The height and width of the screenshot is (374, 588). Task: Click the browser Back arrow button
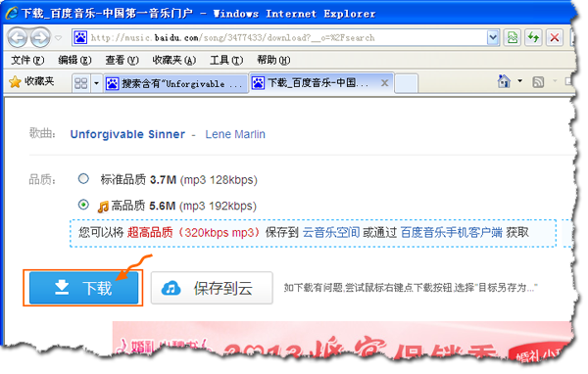pos(18,37)
